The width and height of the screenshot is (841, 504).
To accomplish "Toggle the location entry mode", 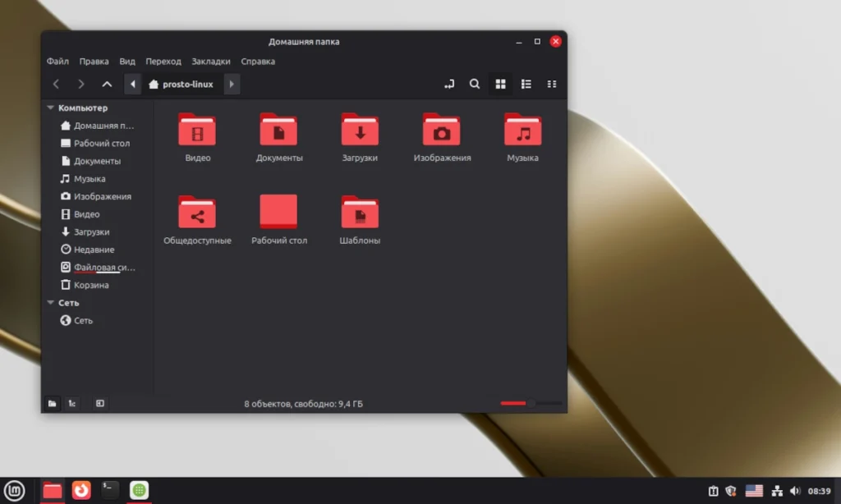I will click(449, 85).
